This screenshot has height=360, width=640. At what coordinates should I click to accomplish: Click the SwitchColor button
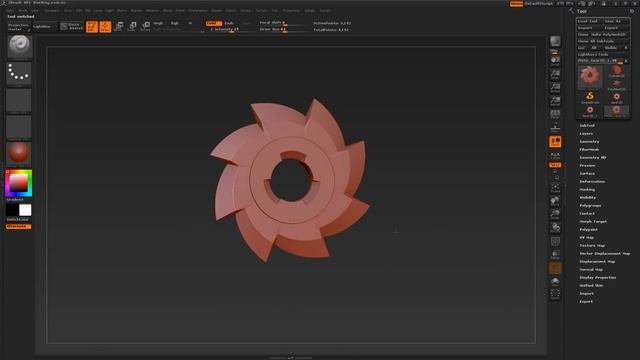[x=18, y=220]
